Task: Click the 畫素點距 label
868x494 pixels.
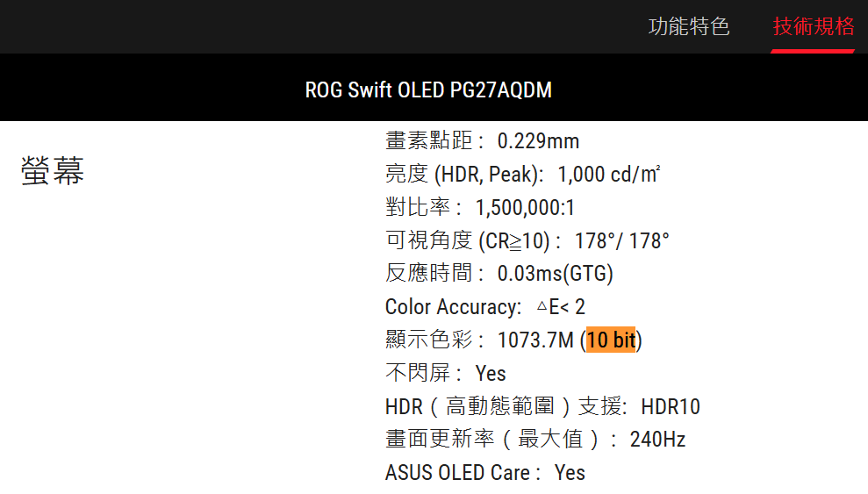Action: coord(428,141)
